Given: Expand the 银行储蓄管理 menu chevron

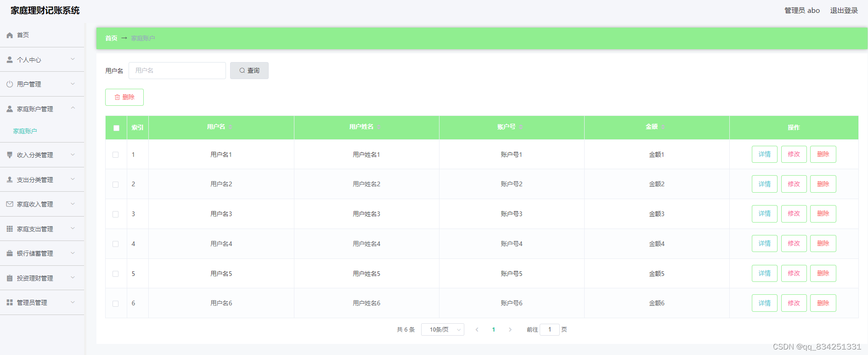Looking at the screenshot, I should (73, 253).
